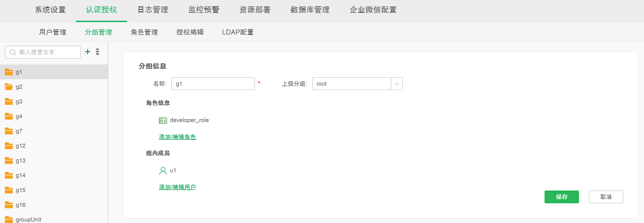Image resolution: width=644 pixels, height=223 pixels.
Task: Click the 取消 button
Action: [x=606, y=197]
